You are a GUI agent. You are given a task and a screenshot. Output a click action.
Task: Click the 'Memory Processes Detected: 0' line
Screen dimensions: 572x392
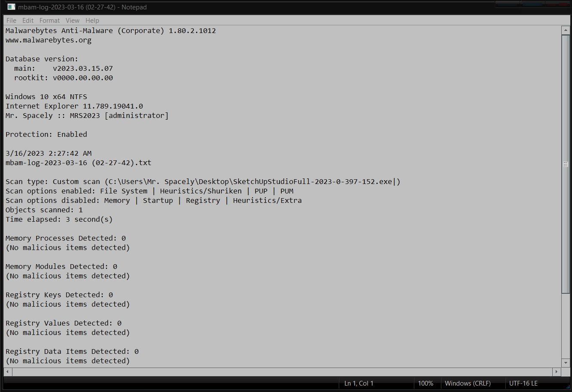point(66,238)
